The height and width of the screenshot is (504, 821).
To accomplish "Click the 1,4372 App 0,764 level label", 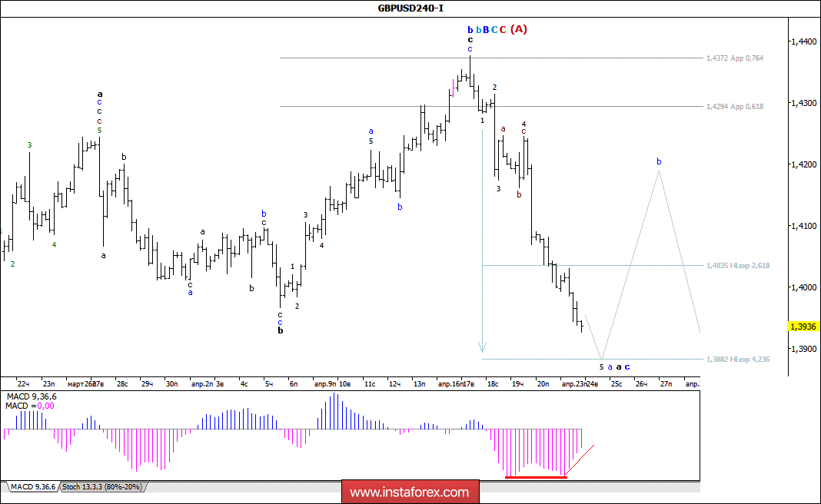I will point(735,58).
